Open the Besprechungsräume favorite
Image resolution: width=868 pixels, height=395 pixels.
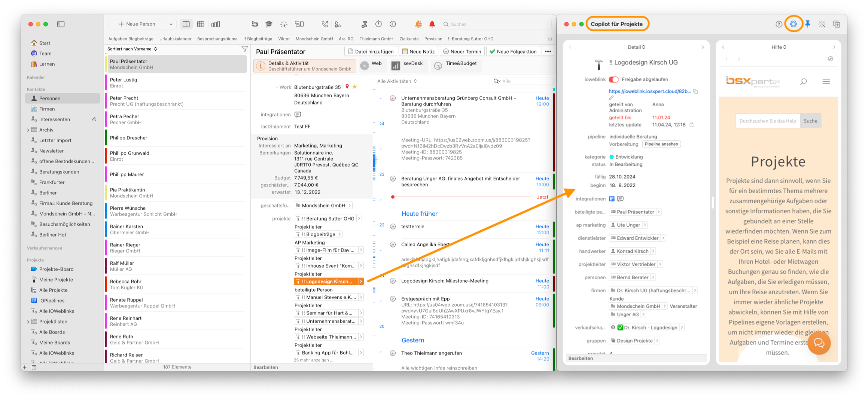(217, 39)
